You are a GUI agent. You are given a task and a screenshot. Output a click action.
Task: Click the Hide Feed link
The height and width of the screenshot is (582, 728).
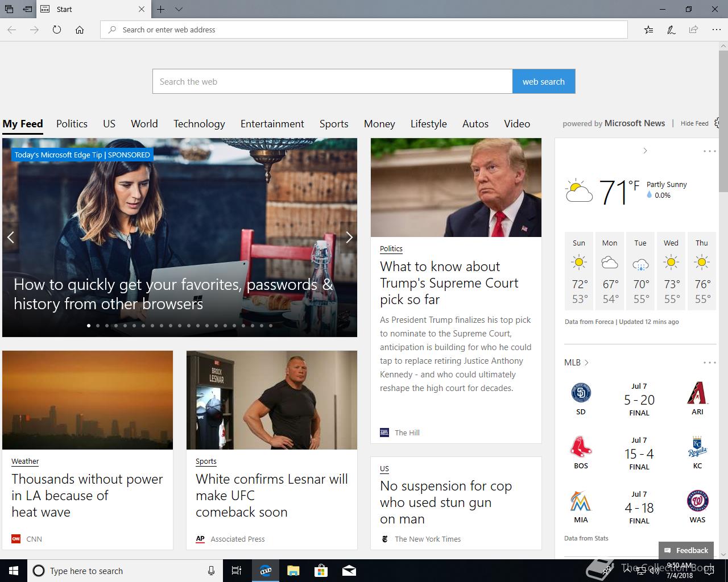694,123
